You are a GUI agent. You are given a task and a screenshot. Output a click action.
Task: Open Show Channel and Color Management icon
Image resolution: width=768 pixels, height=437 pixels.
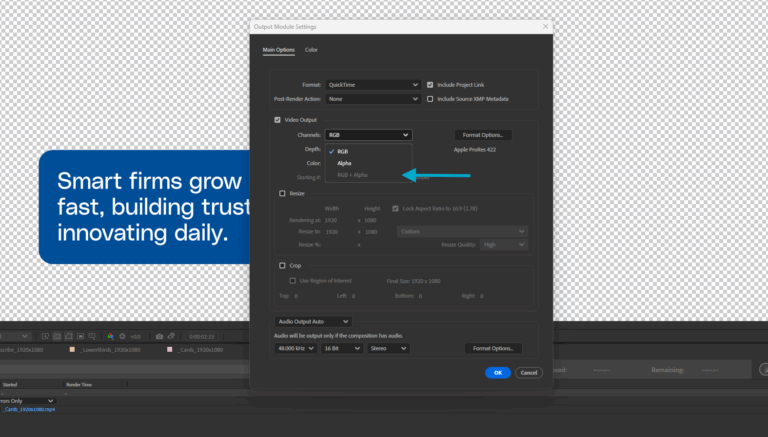click(x=110, y=336)
